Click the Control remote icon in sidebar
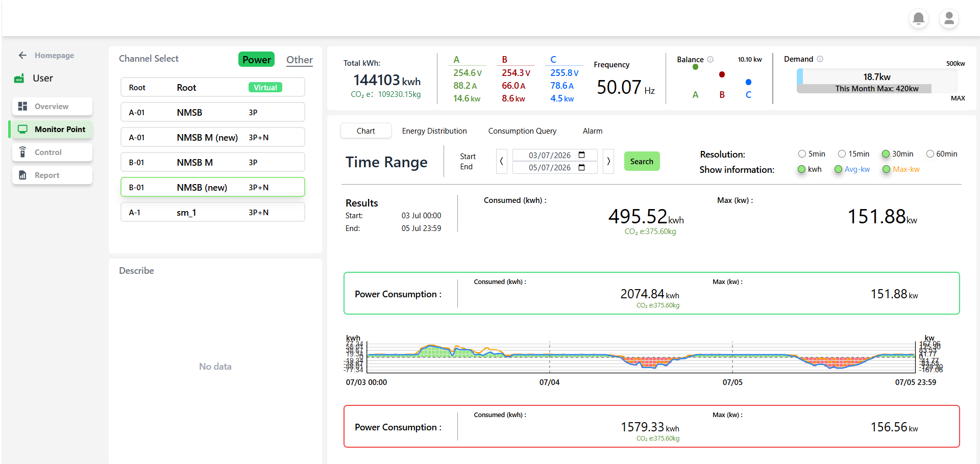Viewport: 980px width, 464px height. click(22, 152)
